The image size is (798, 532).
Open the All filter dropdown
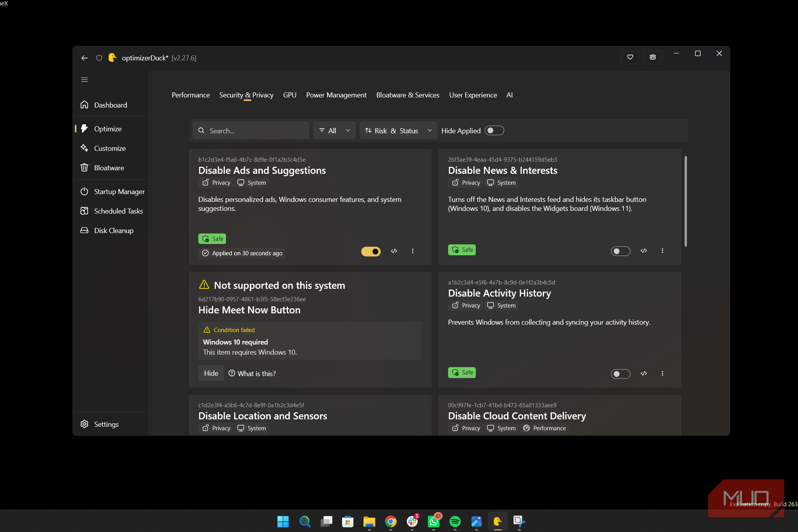click(334, 131)
